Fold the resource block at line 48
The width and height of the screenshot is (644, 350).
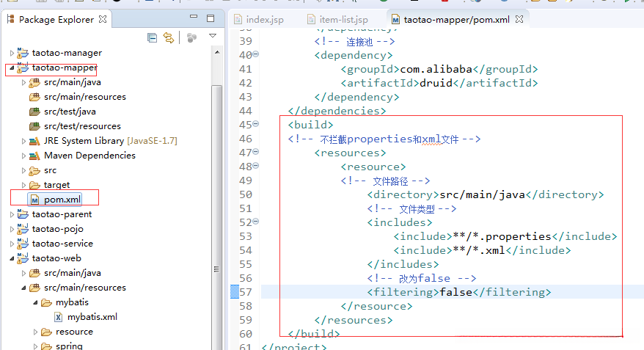pyautogui.click(x=256, y=166)
